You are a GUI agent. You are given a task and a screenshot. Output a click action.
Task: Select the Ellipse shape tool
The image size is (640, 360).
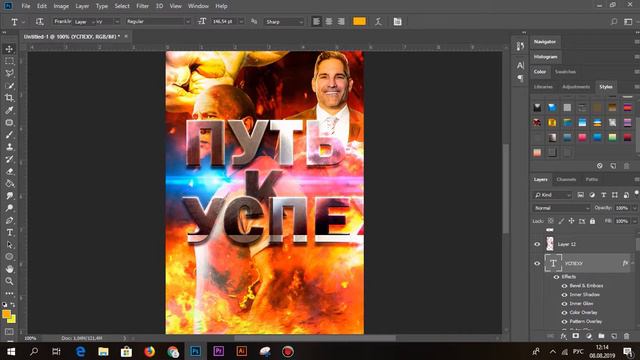[9, 257]
